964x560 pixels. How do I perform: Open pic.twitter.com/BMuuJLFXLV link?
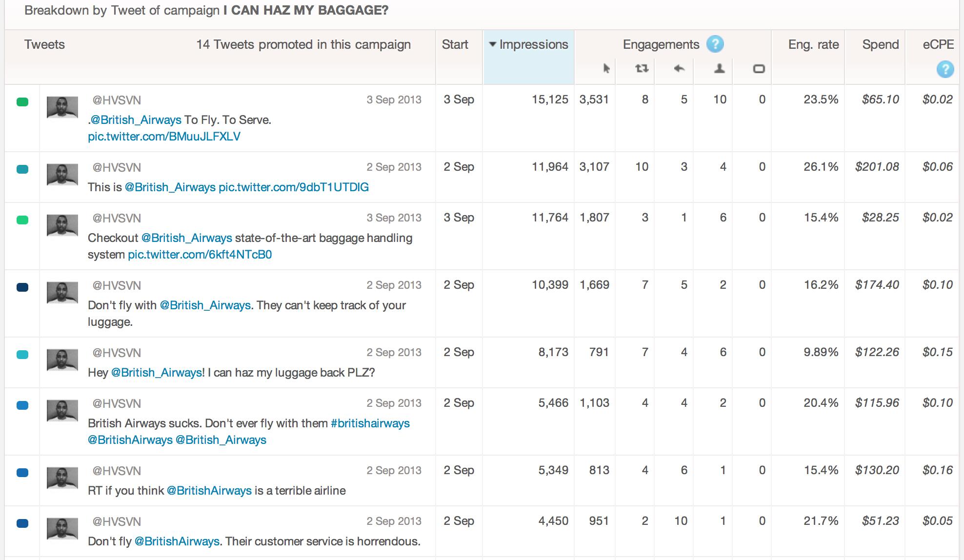point(164,137)
